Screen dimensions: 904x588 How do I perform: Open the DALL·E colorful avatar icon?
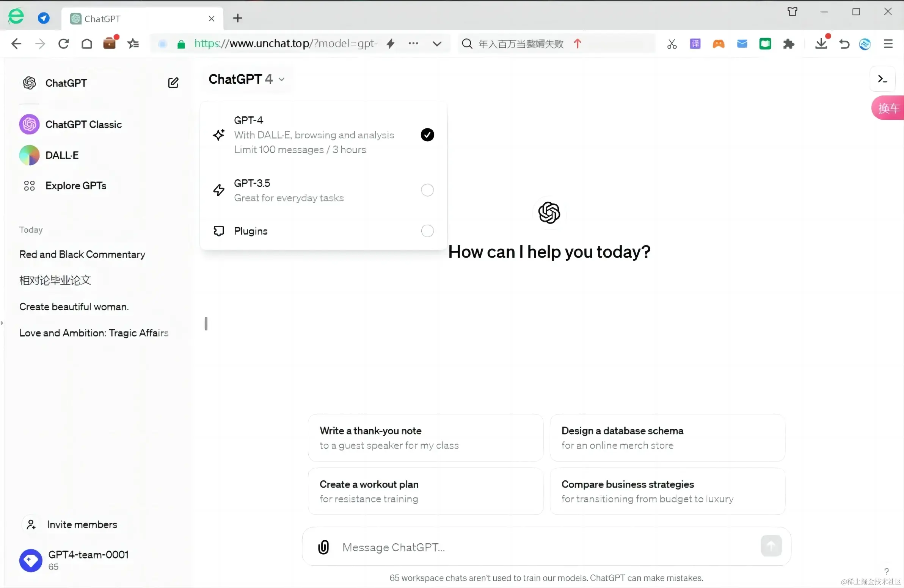(29, 155)
